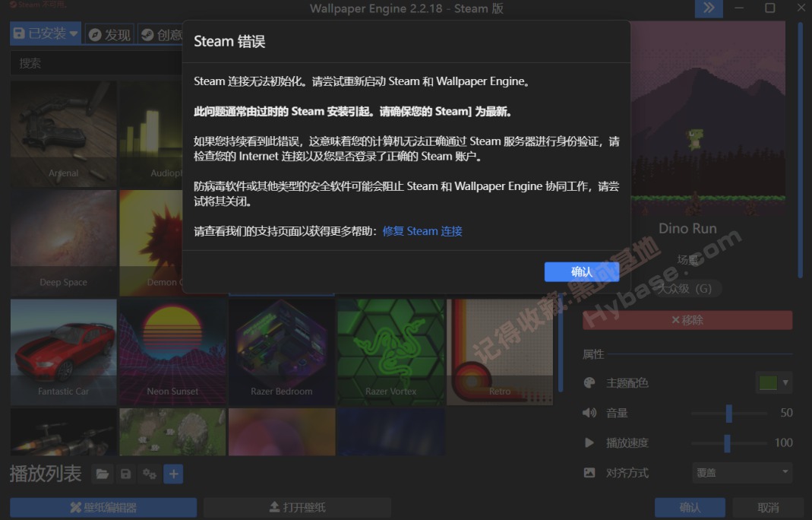This screenshot has width=812, height=520.
Task: Click the 对齐方式 image icon
Action: pos(589,473)
